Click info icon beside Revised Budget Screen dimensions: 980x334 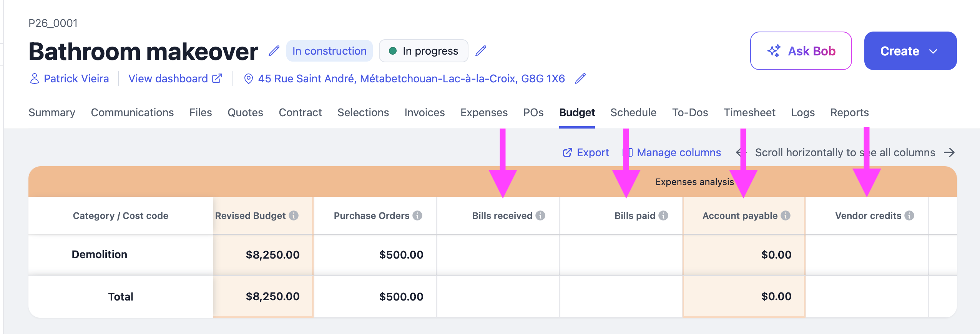click(x=294, y=215)
